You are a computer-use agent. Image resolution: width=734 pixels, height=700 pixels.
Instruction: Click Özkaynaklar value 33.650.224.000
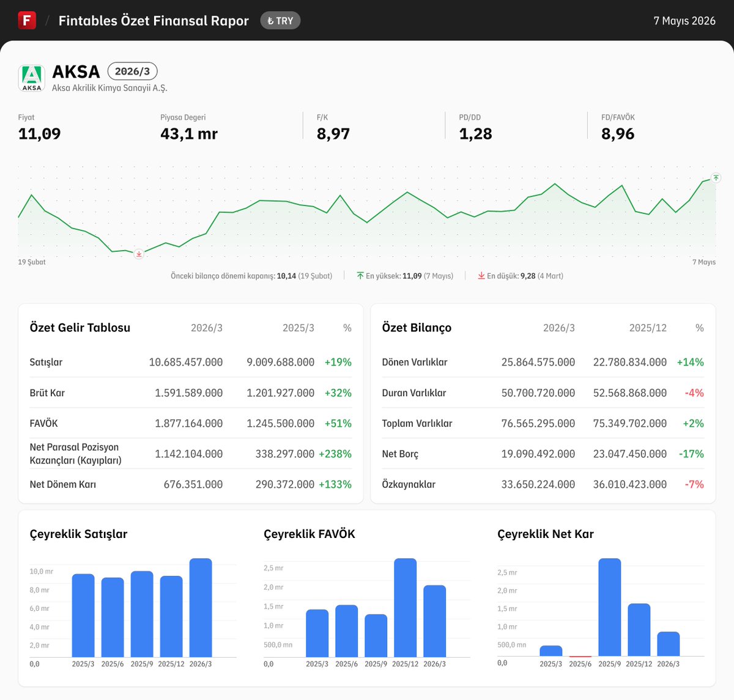tap(538, 485)
